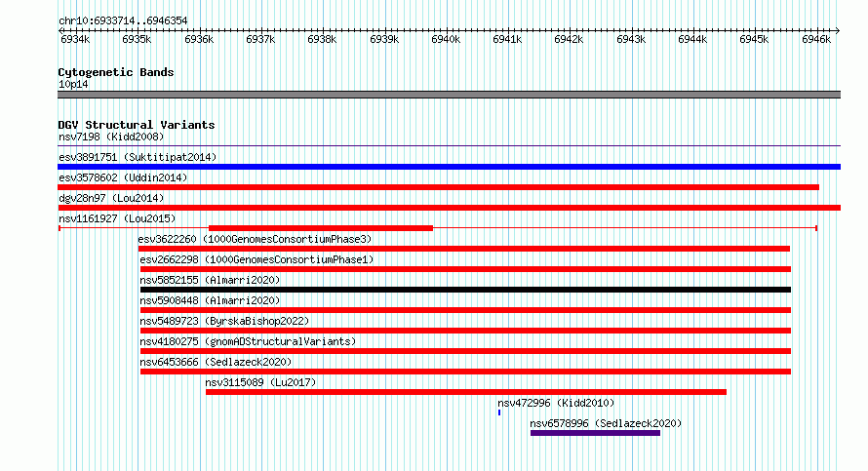Click the 6935k ruler position
Image resolution: width=868 pixels, height=471 pixels.
(x=137, y=39)
